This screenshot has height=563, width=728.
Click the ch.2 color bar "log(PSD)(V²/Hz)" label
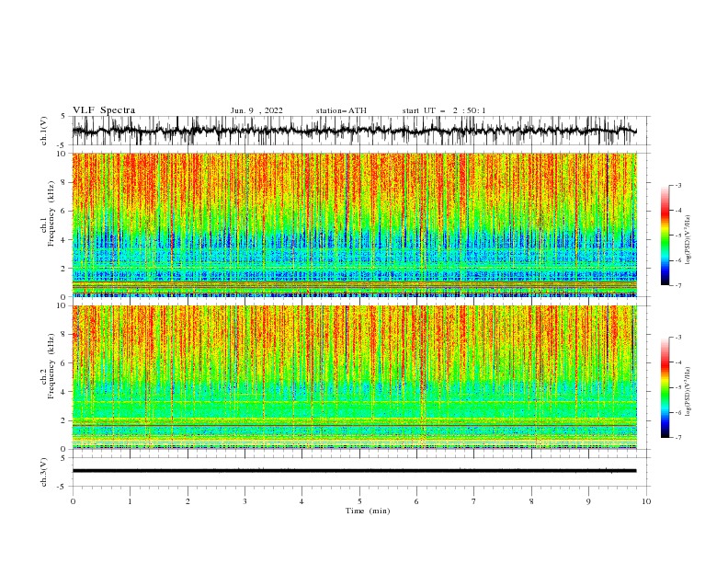(688, 392)
